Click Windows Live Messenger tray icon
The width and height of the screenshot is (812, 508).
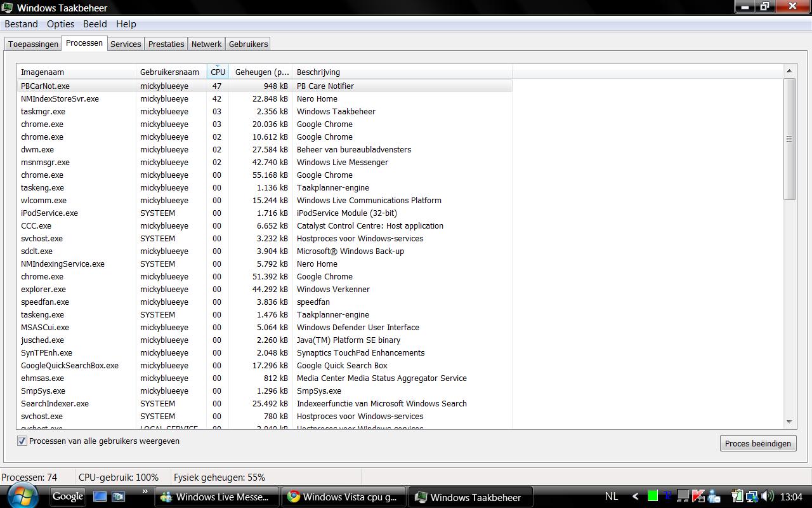pyautogui.click(x=714, y=496)
